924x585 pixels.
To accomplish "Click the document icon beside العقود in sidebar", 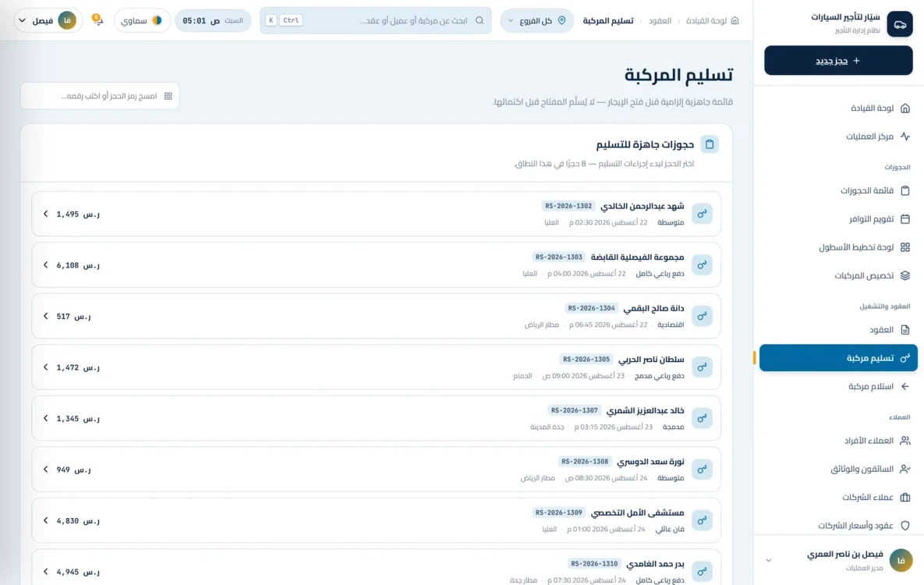I will click(905, 330).
